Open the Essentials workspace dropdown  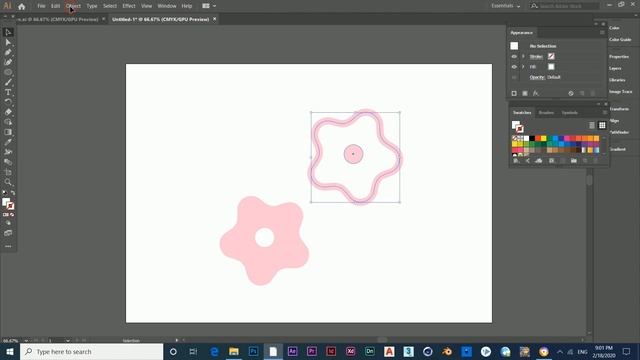coord(506,6)
